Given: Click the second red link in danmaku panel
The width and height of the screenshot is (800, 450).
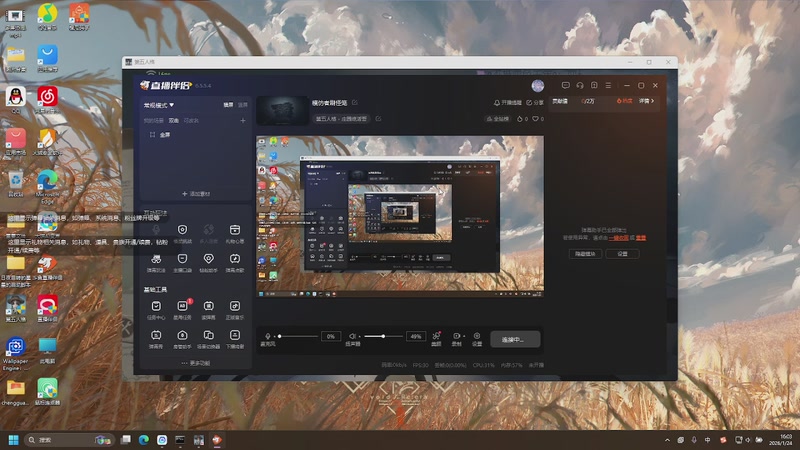Looking at the screenshot, I should point(641,238).
